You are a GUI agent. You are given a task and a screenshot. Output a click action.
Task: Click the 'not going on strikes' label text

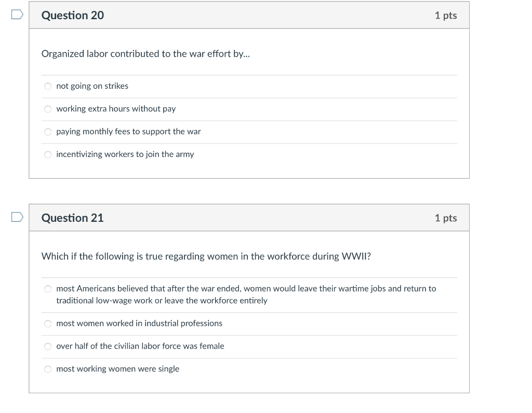pos(92,86)
